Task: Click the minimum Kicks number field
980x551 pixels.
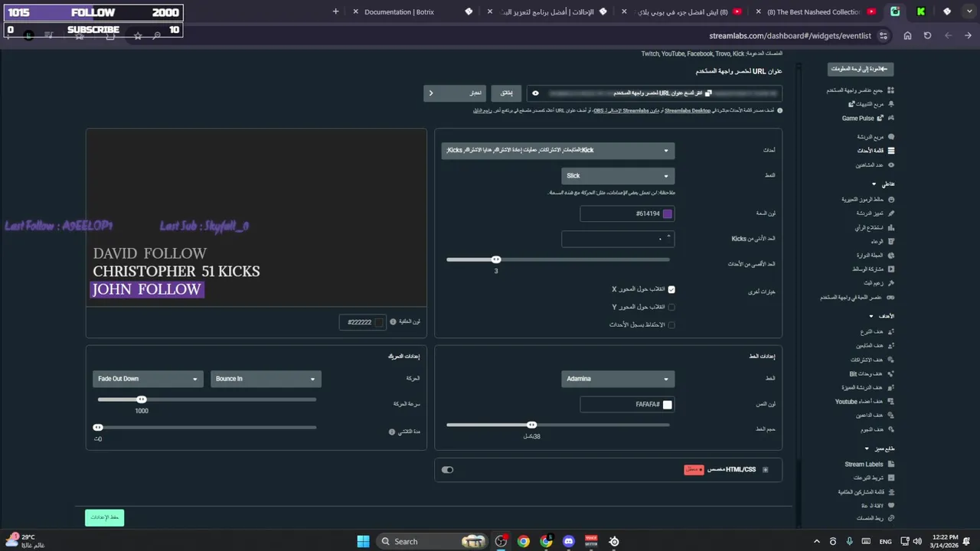Action: (x=618, y=239)
